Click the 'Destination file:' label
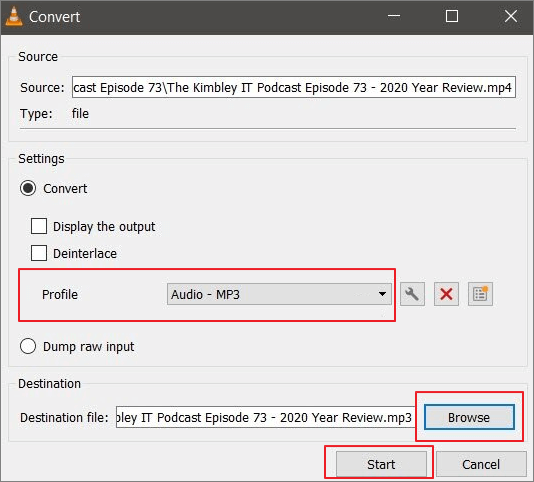 64,418
